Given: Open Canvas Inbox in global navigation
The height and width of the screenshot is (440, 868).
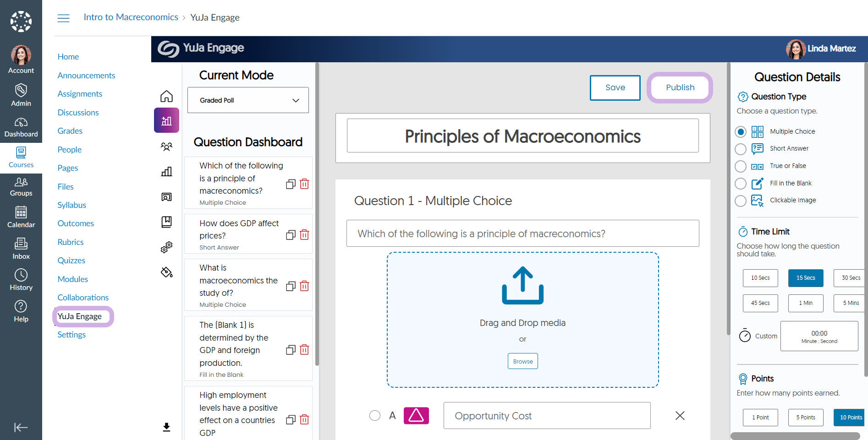Looking at the screenshot, I should [x=21, y=249].
